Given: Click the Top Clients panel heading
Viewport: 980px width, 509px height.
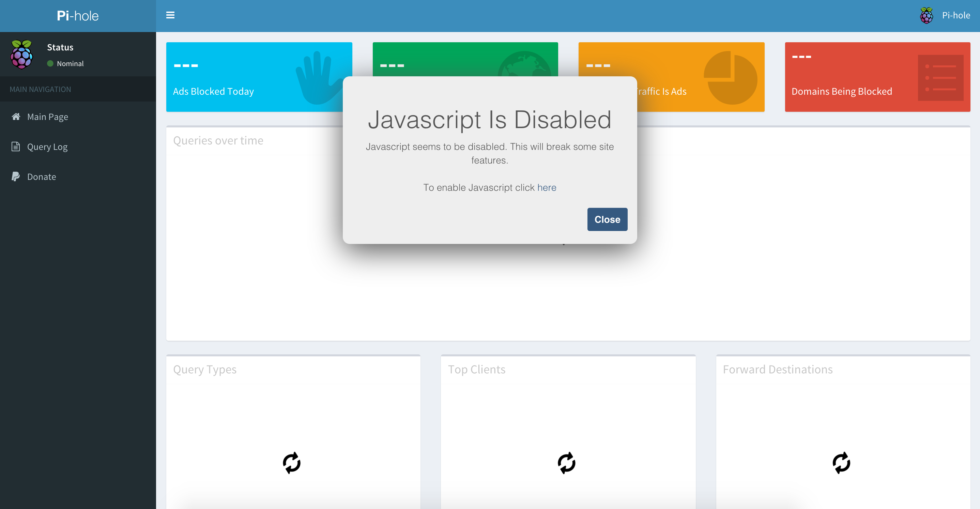Looking at the screenshot, I should [x=477, y=369].
